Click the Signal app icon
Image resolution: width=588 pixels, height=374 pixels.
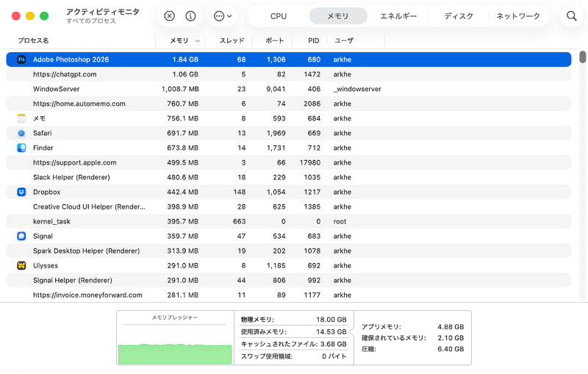(x=21, y=236)
